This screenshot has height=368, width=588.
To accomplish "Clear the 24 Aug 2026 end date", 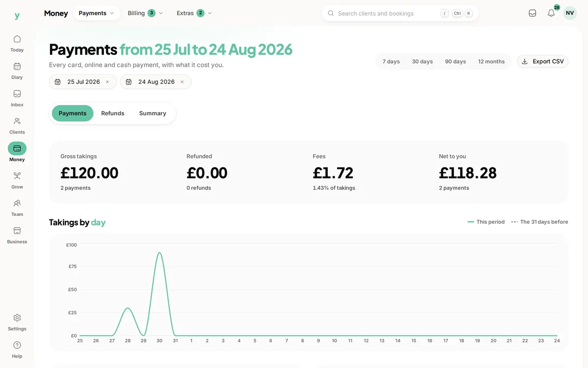I will click(182, 82).
